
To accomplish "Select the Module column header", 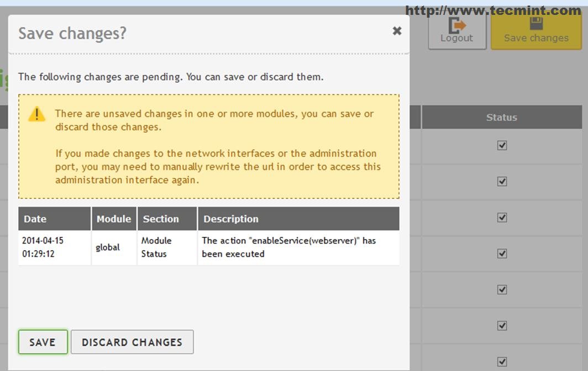I will pyautogui.click(x=114, y=219).
